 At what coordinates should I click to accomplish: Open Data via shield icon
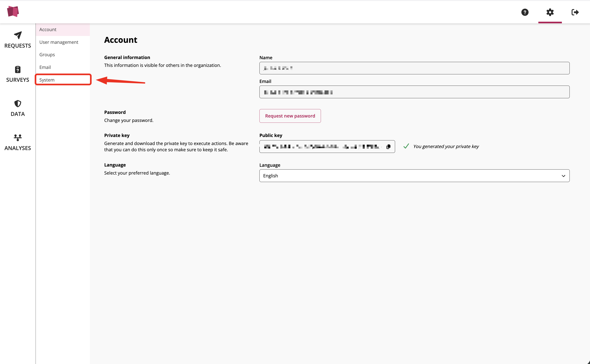(x=17, y=104)
